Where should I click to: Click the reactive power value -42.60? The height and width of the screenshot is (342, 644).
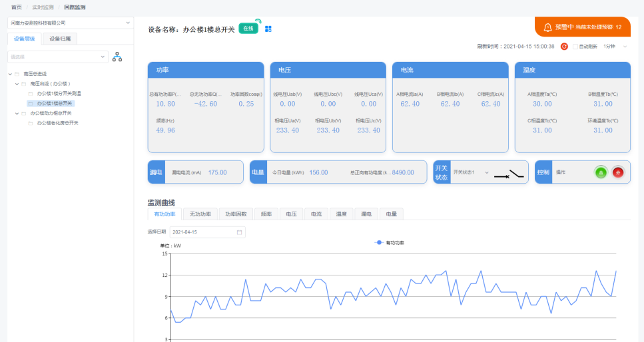click(x=206, y=104)
